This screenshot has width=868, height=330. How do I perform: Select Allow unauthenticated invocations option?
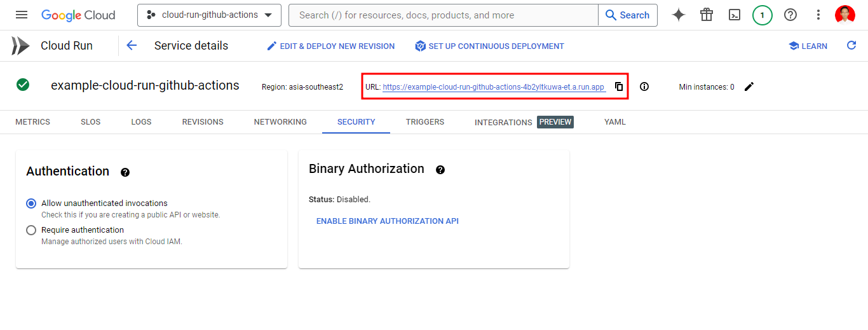(31, 203)
